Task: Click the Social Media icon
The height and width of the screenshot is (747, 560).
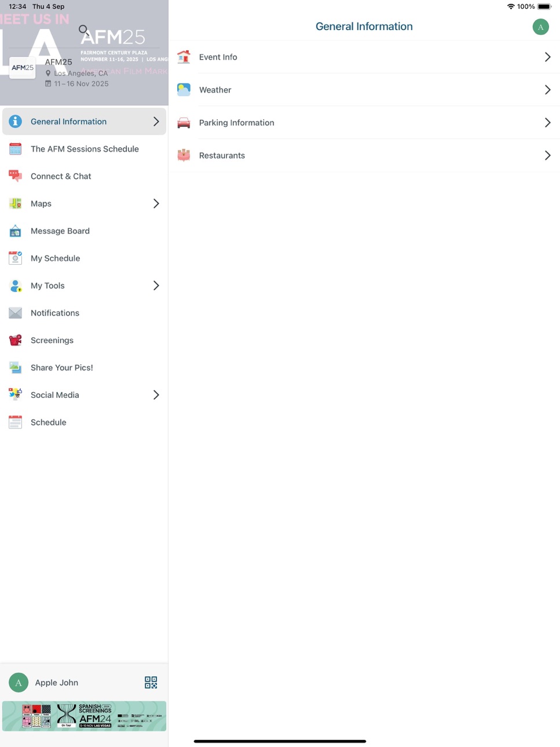Action: (16, 395)
